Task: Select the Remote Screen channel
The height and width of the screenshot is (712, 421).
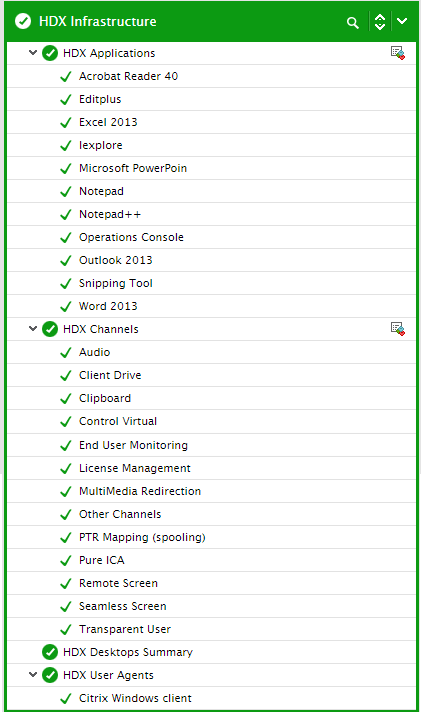Action: coord(119,583)
